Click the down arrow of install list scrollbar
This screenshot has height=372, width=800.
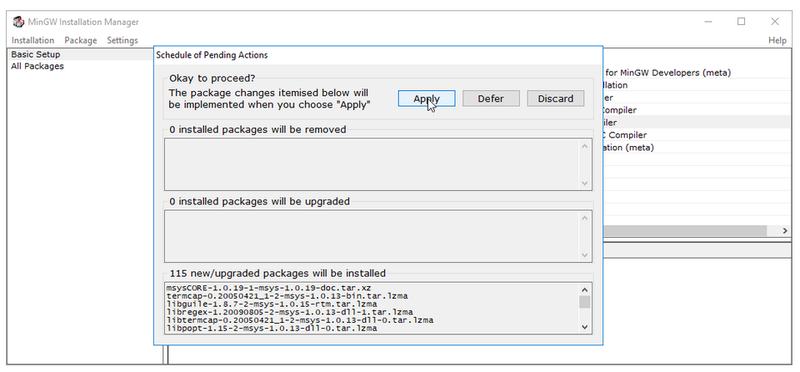585,327
